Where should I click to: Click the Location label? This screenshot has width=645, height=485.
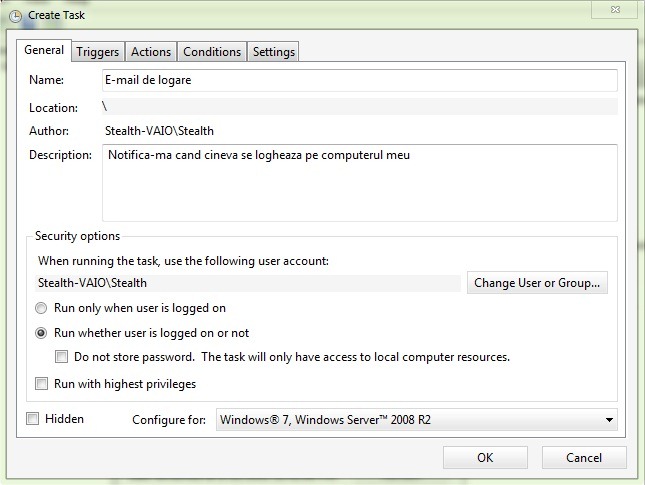tap(53, 108)
